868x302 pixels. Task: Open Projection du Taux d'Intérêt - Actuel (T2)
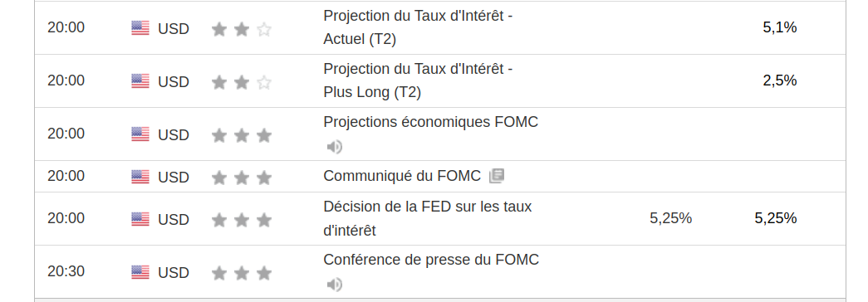coord(418,27)
